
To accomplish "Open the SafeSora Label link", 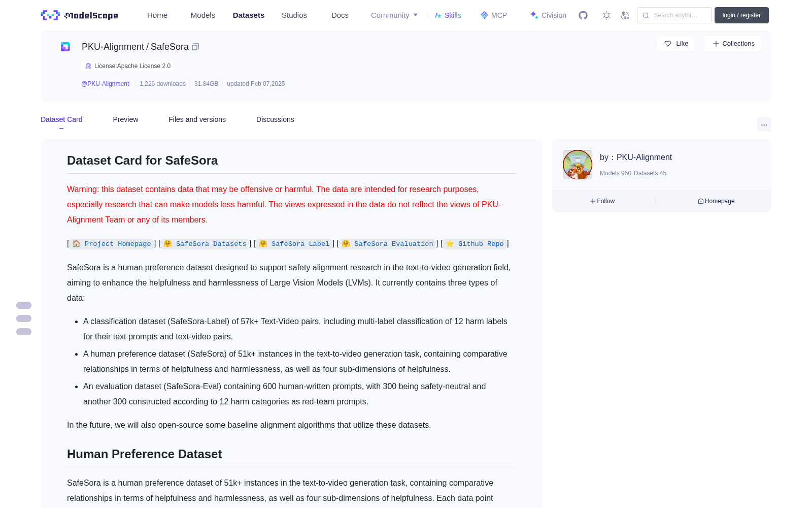I will pos(294,244).
